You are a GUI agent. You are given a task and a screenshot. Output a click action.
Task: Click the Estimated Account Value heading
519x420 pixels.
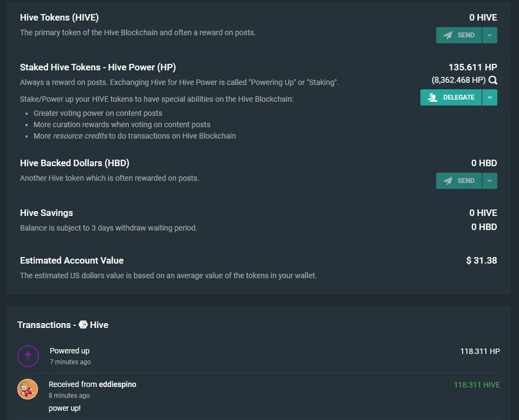72,260
